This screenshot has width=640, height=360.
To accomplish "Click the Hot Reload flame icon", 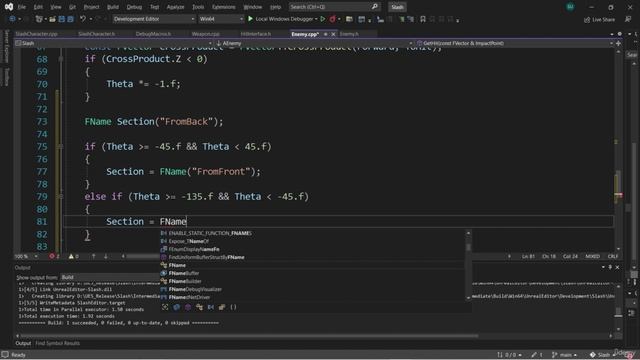I will point(333,19).
